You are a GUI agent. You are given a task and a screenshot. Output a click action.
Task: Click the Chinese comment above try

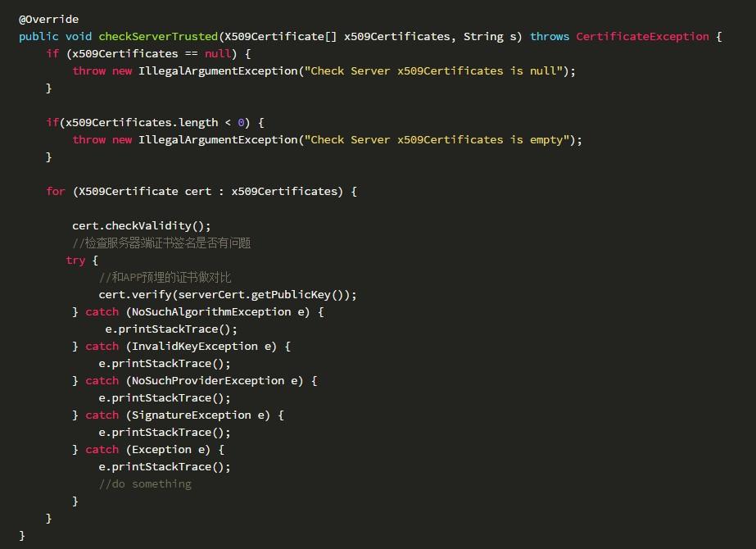[161, 243]
